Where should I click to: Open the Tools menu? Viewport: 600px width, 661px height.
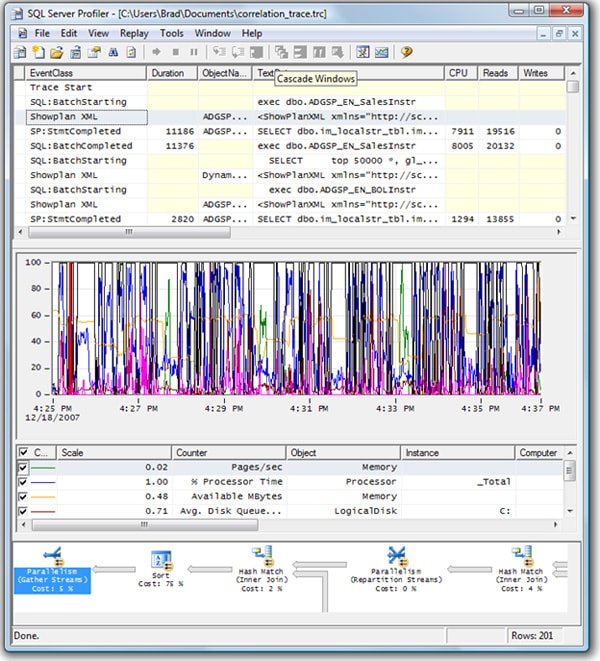(x=172, y=33)
